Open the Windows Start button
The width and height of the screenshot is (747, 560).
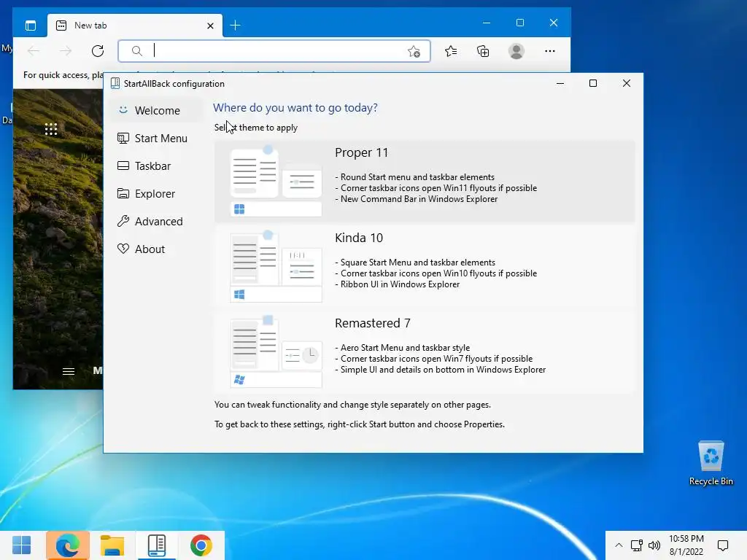coord(21,545)
